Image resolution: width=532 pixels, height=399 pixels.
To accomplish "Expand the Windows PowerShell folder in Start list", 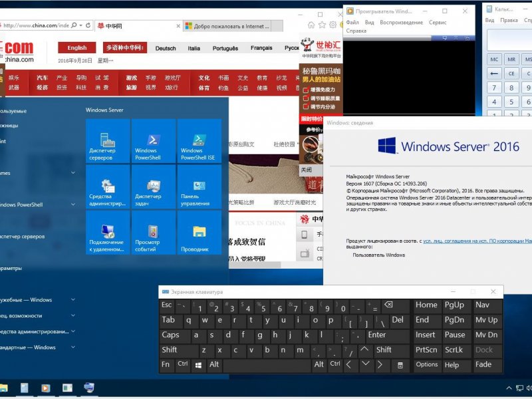I will 73,205.
